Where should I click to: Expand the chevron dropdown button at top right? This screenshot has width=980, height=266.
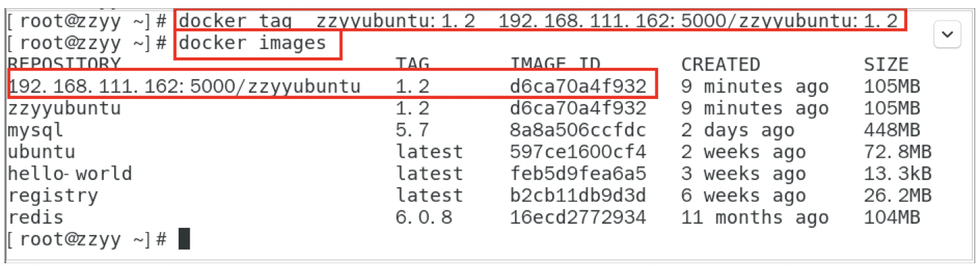point(947,35)
